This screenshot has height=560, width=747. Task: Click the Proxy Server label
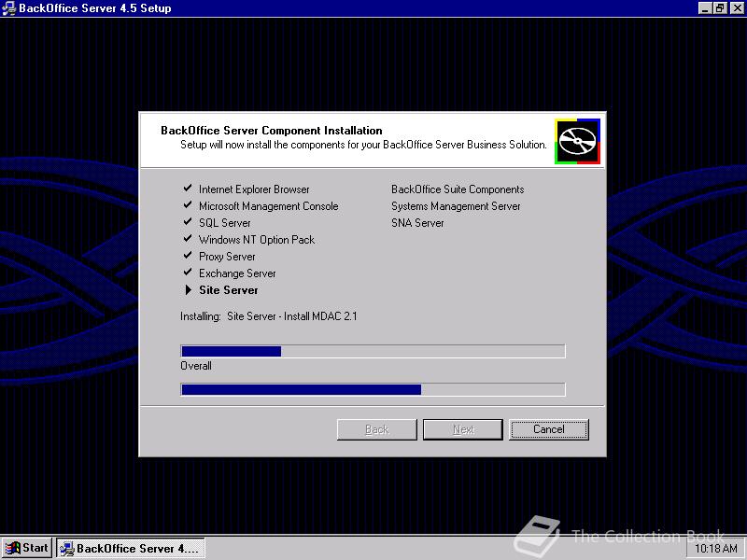click(227, 257)
